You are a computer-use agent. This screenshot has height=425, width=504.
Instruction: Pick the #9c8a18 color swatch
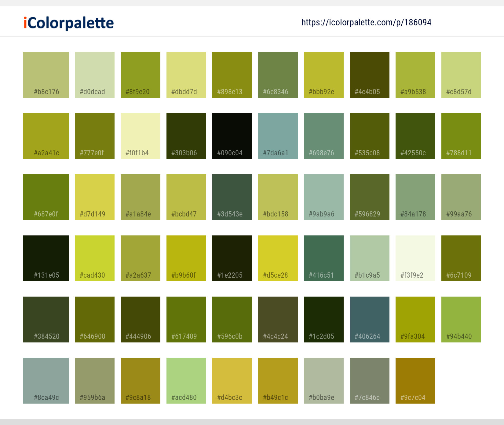(141, 381)
